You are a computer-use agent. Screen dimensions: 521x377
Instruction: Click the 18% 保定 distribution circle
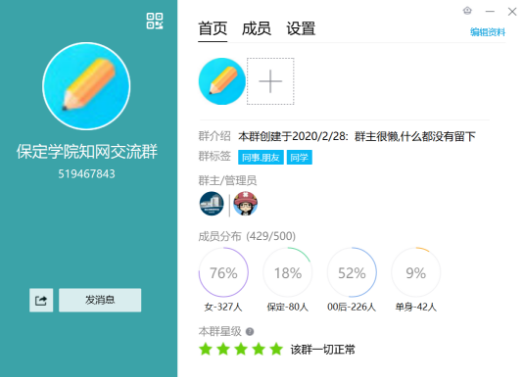(x=288, y=272)
